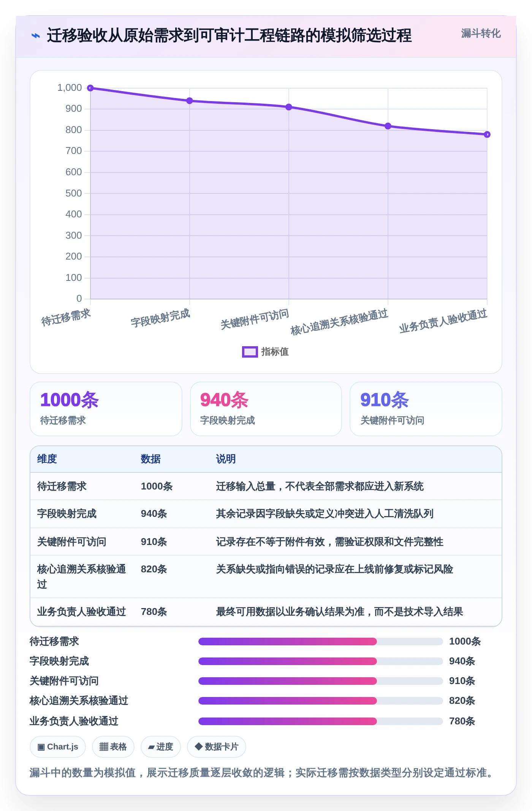Click the square icon in the Chart.js chip
This screenshot has height=811, width=532.
[41, 747]
